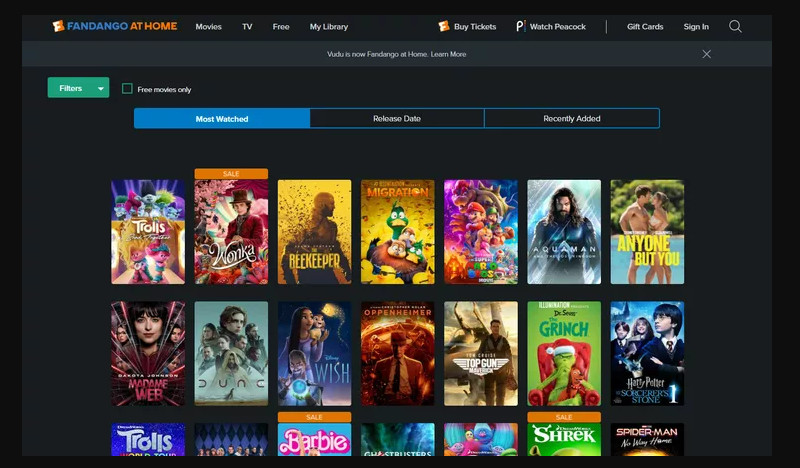The height and width of the screenshot is (468, 800).
Task: Switch to the Recently Added tab
Action: point(572,118)
